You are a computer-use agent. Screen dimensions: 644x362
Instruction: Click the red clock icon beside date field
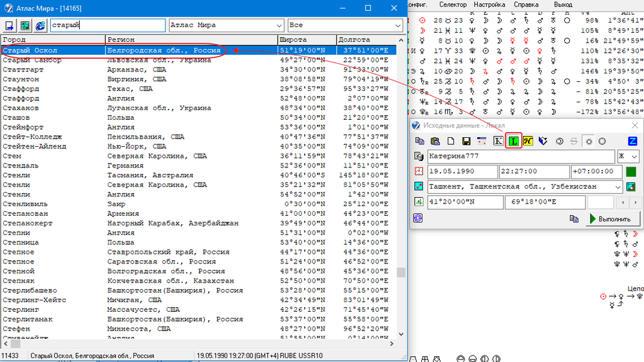click(x=419, y=171)
